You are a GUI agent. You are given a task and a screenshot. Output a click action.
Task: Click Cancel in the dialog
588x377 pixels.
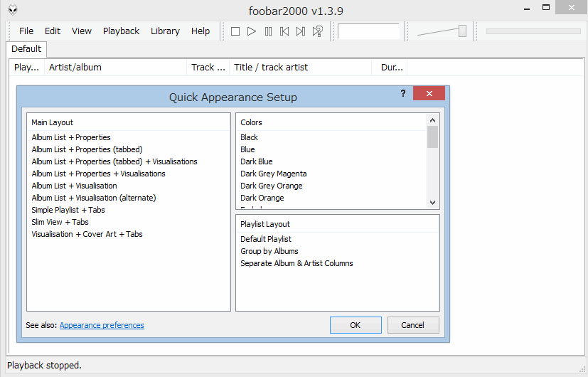[x=413, y=325]
